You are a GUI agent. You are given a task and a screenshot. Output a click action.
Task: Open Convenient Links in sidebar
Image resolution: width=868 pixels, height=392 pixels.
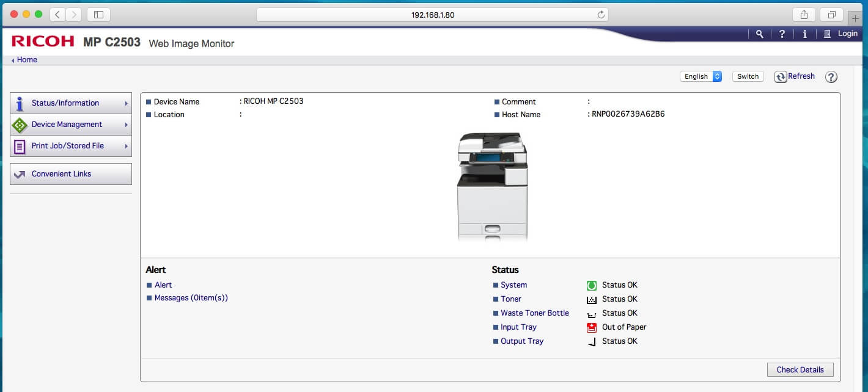tap(71, 174)
